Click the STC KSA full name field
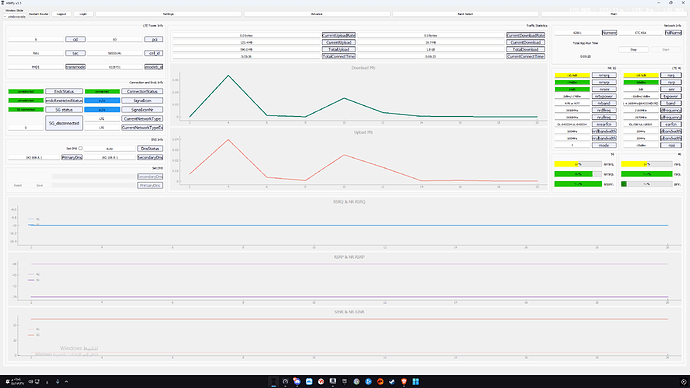Image resolution: width=690 pixels, height=388 pixels. coord(641,33)
